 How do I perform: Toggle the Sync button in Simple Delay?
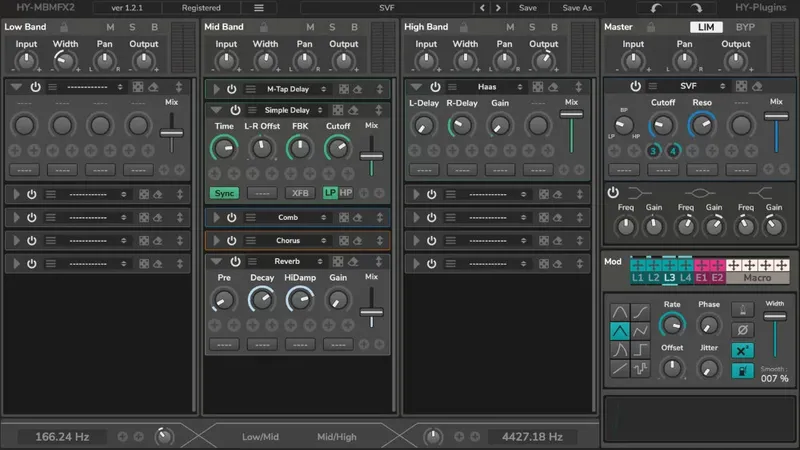click(x=224, y=193)
